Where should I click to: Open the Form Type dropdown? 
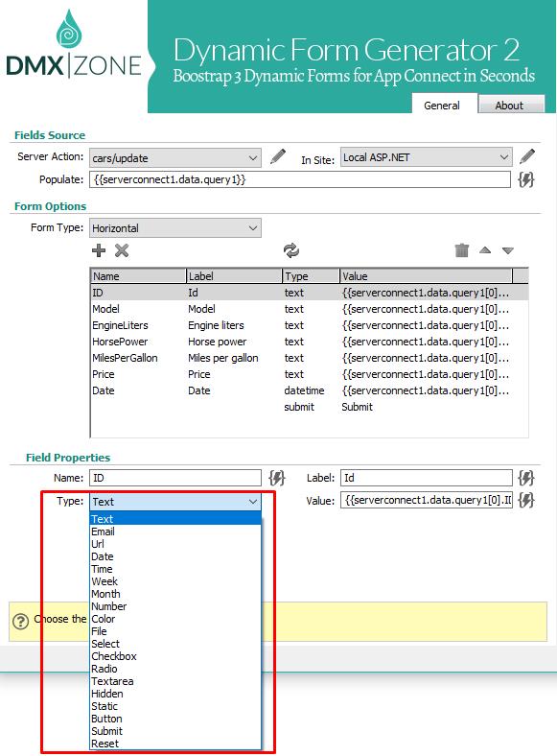pos(175,227)
